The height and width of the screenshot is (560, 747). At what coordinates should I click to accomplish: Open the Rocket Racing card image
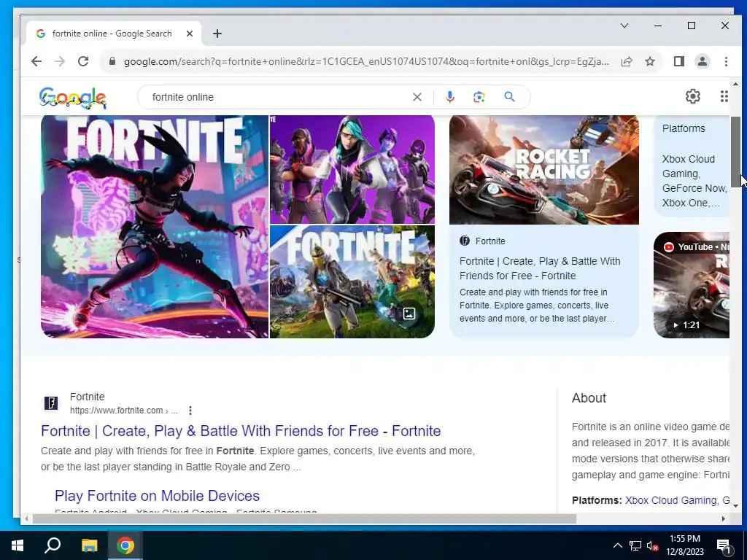pos(544,169)
